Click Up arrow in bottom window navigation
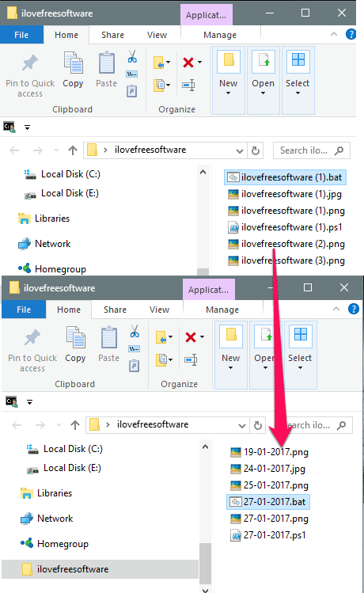This screenshot has width=364, height=593. 75,425
